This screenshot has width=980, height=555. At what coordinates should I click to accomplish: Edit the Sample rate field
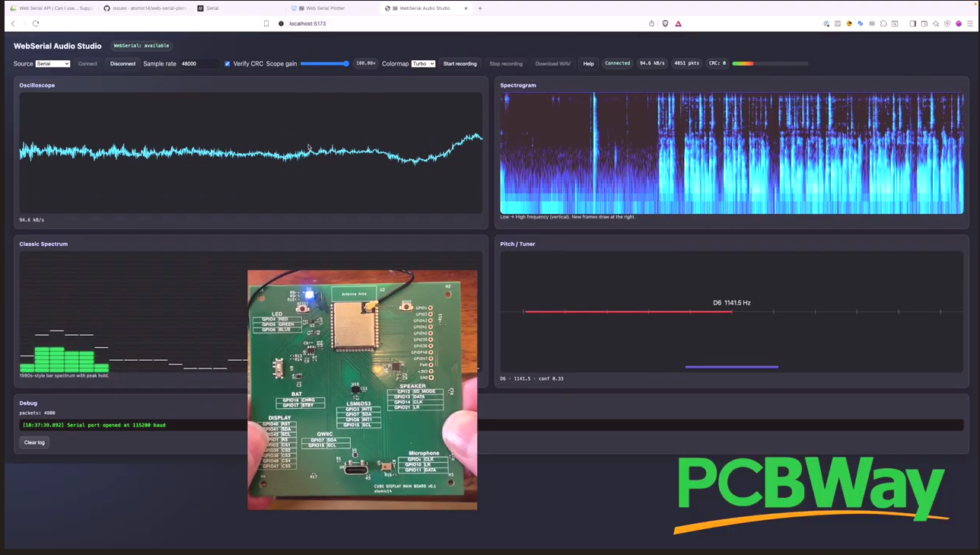click(x=199, y=64)
